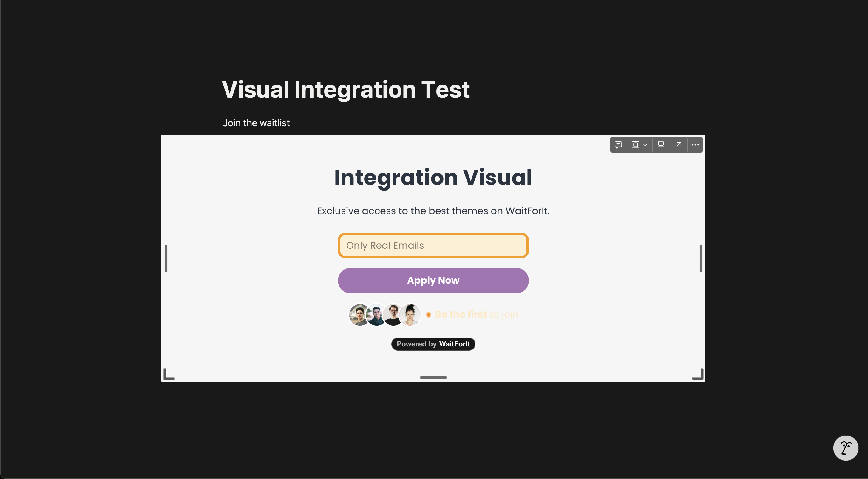
Task: Click the left edge resize handle
Action: click(166, 258)
